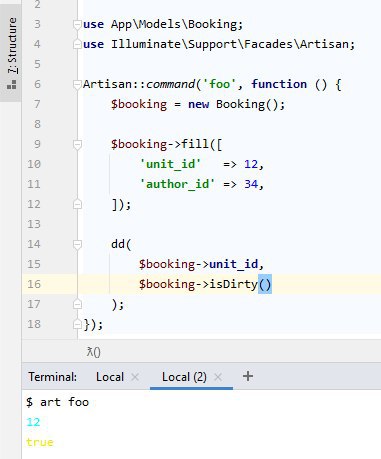Screen dimensions: 381x459
Task: Toggle fold end marker at line 12
Action: tap(77, 204)
